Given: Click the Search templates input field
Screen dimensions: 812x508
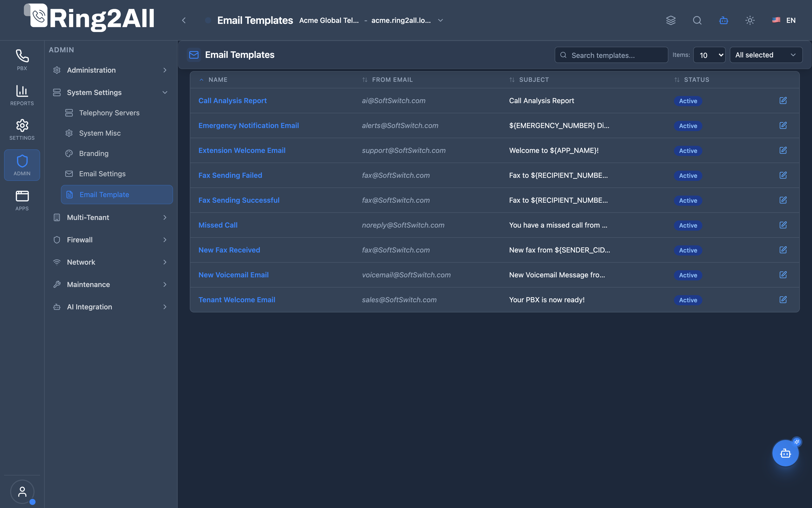Looking at the screenshot, I should (x=611, y=55).
